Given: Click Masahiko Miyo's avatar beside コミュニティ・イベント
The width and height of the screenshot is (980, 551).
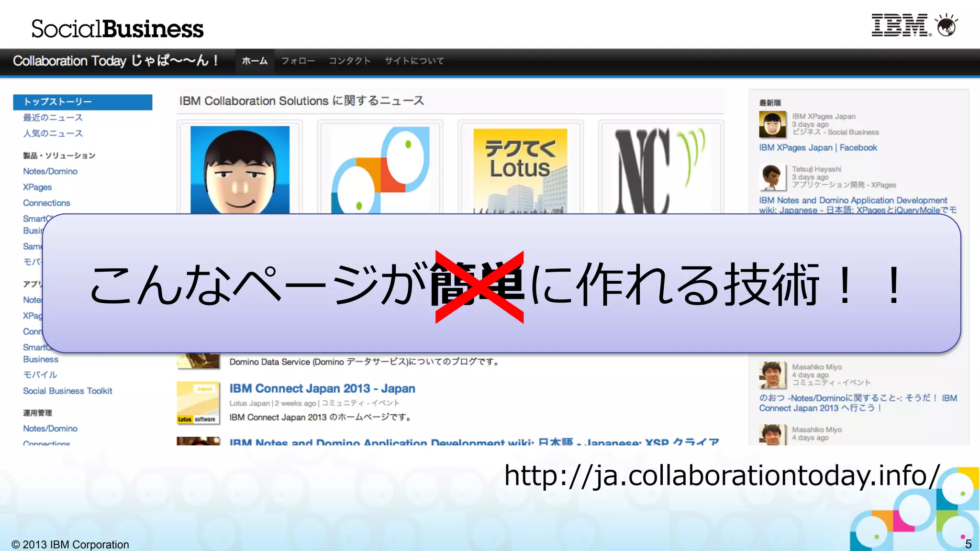Looking at the screenshot, I should pos(772,375).
